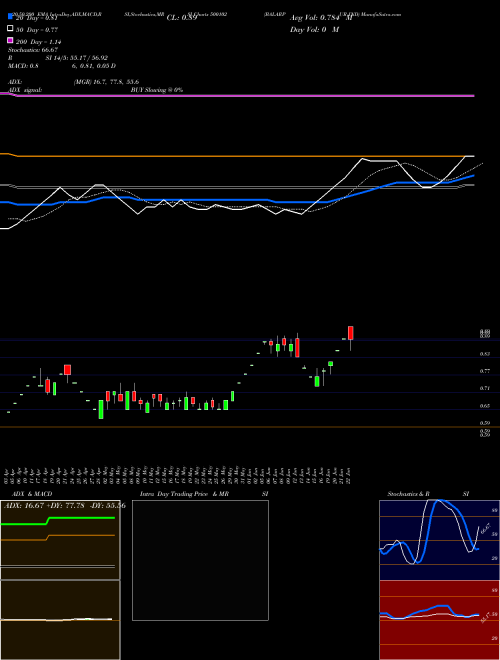Click the magenta 200 Day legend swatch
500x660 pixels.
(x=10, y=40)
